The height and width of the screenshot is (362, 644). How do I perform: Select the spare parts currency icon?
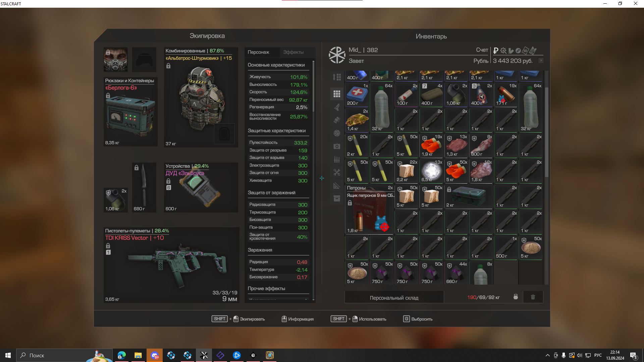[511, 51]
